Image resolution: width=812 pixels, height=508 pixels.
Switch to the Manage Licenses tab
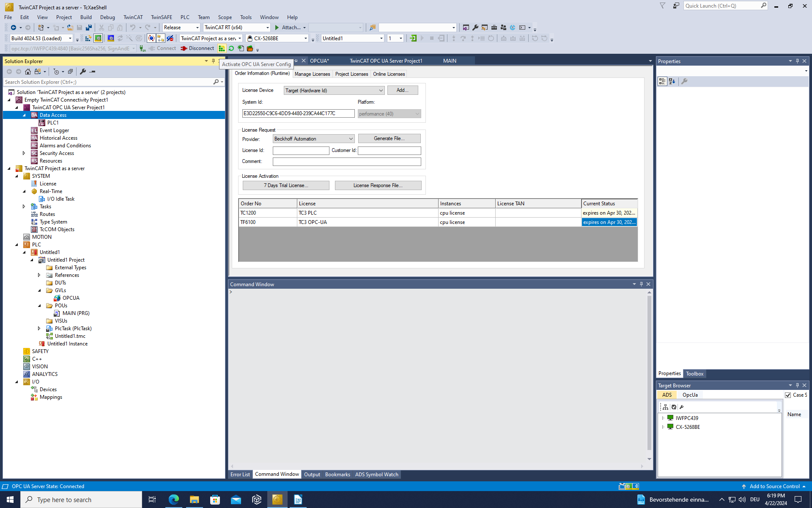(312, 74)
